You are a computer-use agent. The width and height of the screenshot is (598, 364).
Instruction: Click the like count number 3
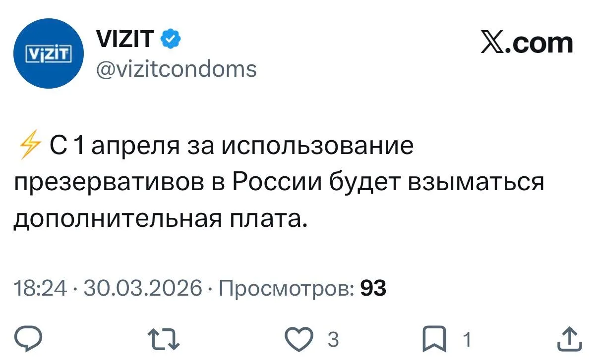tap(333, 340)
